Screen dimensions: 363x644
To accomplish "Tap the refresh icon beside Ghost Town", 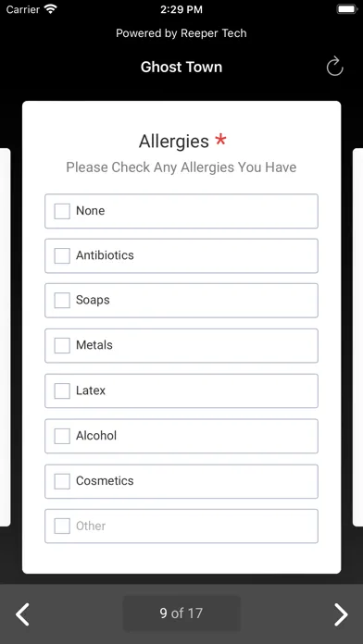I will [334, 67].
